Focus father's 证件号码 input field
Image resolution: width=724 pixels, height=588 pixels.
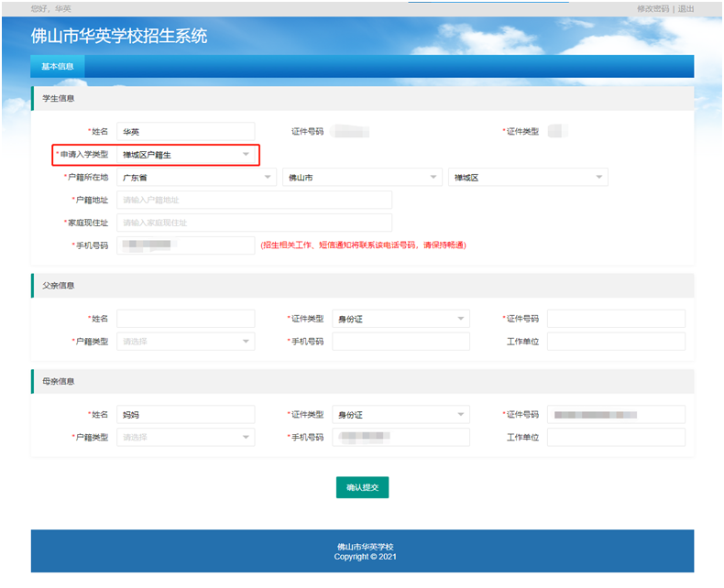616,319
